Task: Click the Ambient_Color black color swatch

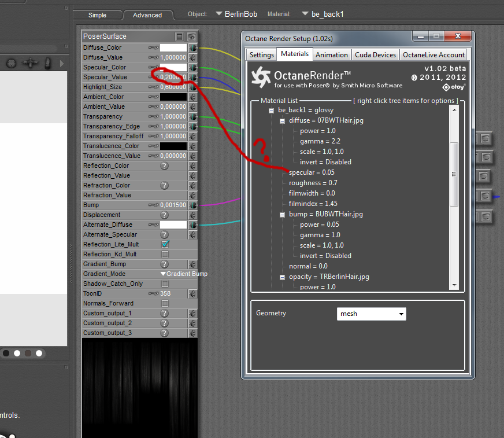Action: coord(173,97)
